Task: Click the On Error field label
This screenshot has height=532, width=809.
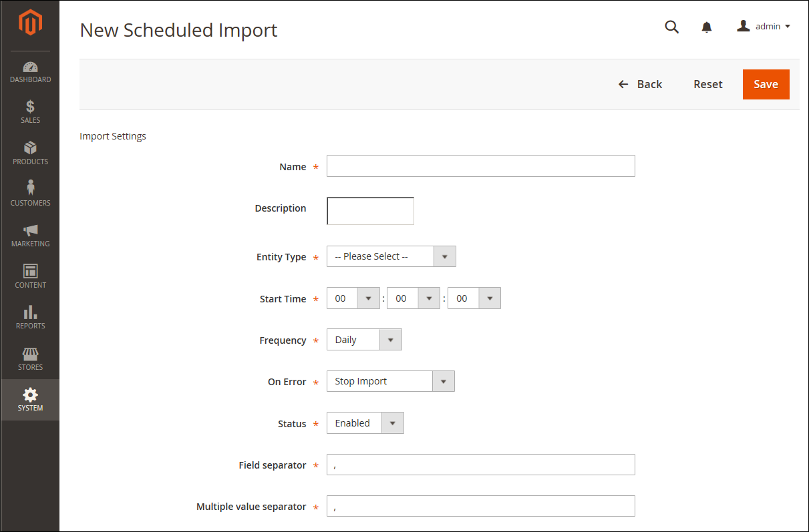Action: (287, 382)
